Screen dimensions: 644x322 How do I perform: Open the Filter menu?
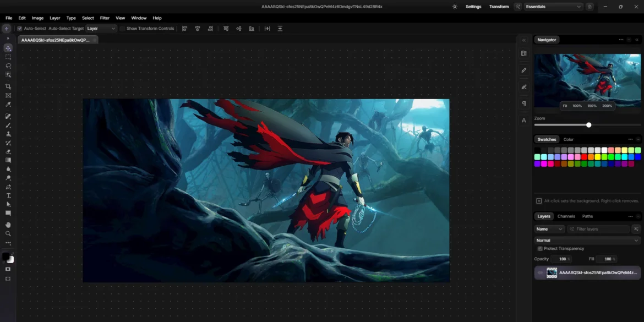click(105, 18)
